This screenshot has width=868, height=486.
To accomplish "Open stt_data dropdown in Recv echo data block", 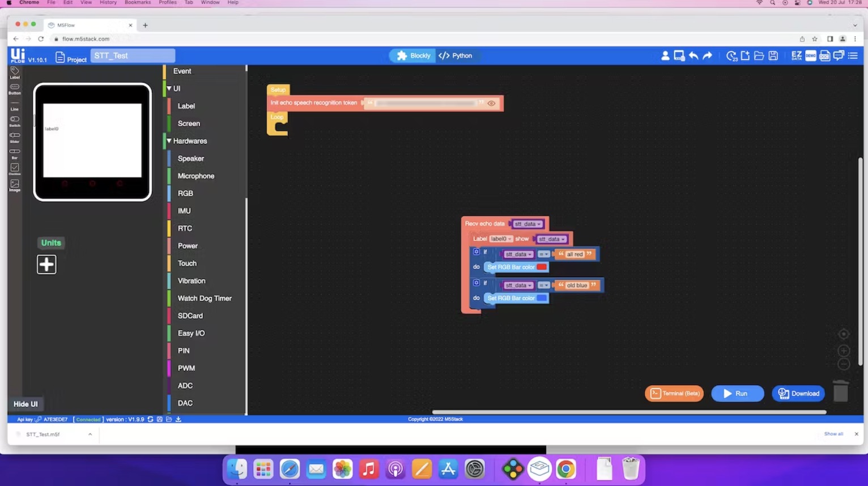I will (x=527, y=224).
